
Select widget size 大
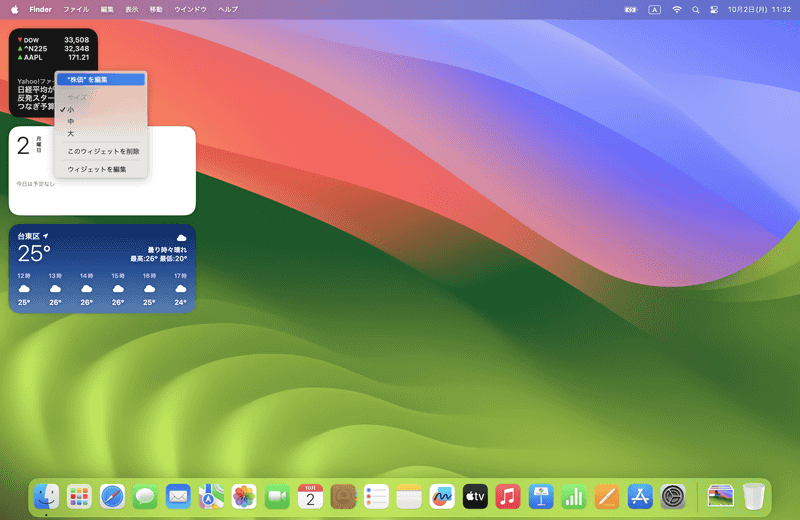(x=101, y=134)
